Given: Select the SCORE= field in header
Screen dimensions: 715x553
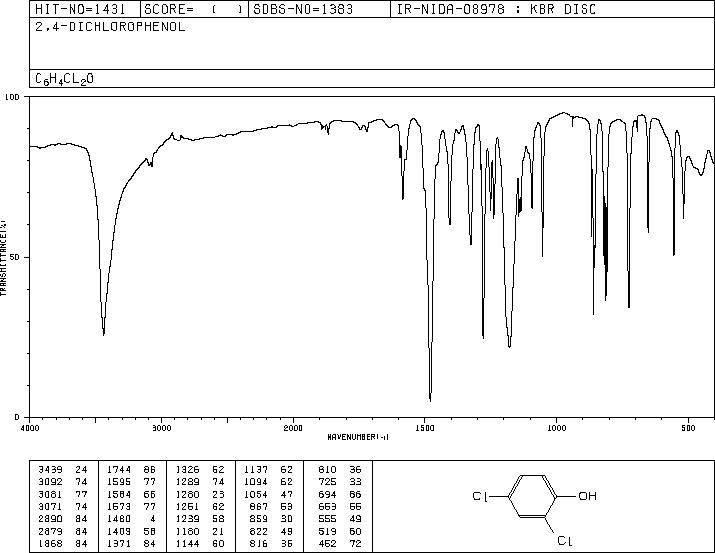Looking at the screenshot, I should coord(194,9).
